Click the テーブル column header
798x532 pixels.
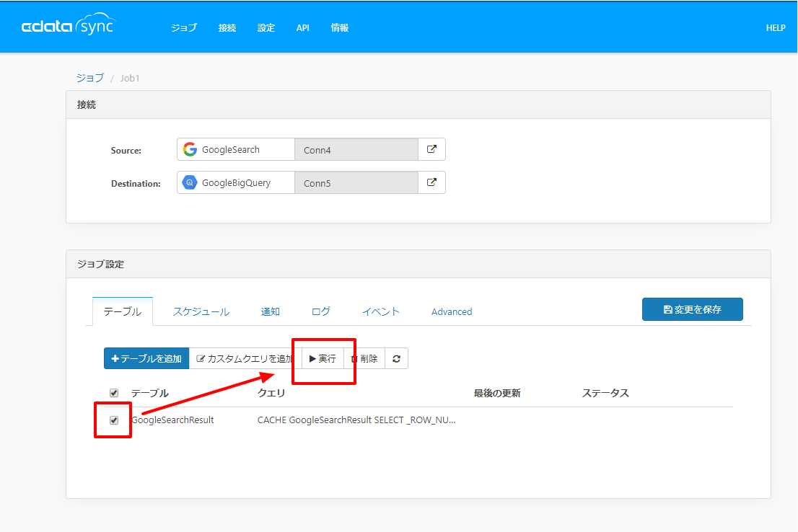[x=149, y=393]
